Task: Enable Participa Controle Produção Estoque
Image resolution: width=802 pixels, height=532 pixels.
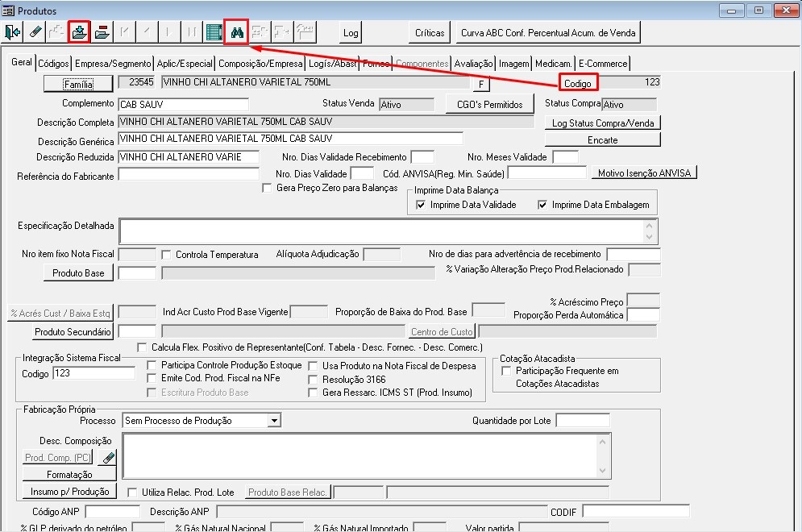Action: pos(152,365)
